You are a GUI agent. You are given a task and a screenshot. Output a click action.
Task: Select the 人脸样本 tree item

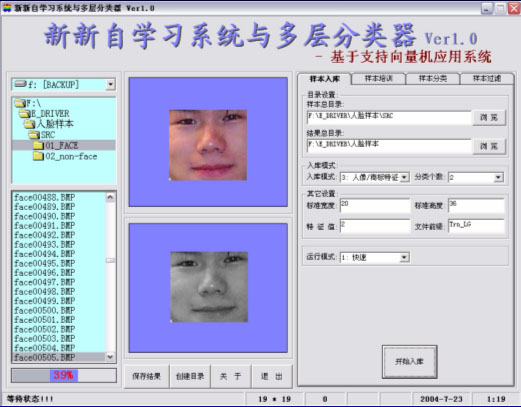49,124
